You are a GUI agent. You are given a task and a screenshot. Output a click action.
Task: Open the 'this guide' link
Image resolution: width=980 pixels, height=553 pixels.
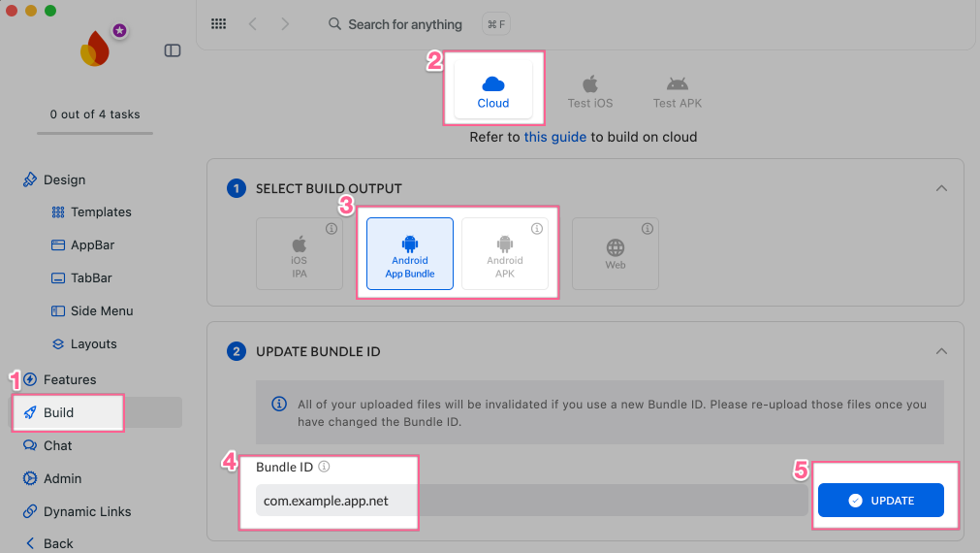pos(554,137)
